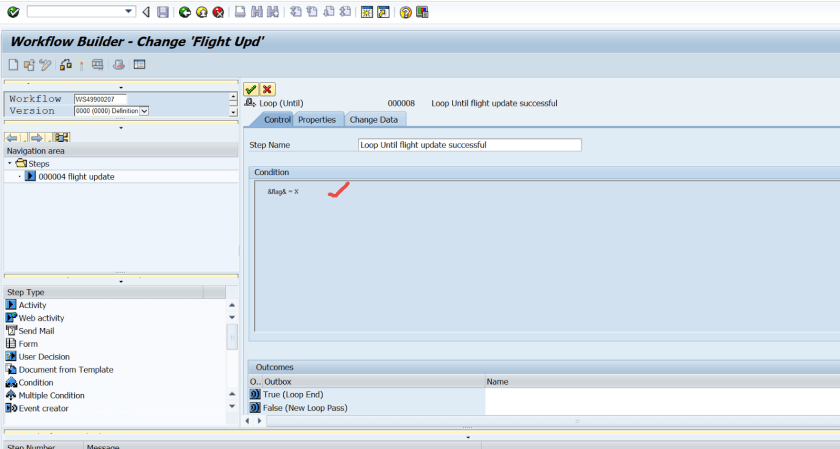Open Help with the question mark icon
This screenshot has width=840, height=449.
coord(405,12)
